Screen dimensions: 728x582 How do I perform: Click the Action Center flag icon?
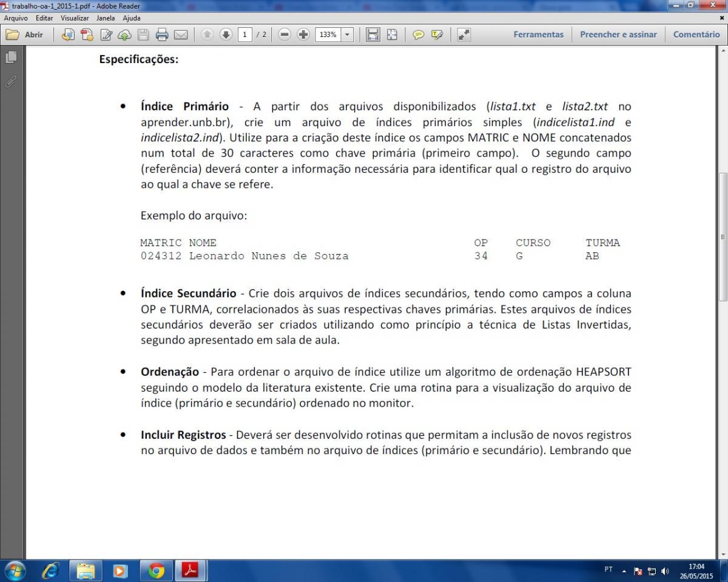(x=638, y=571)
